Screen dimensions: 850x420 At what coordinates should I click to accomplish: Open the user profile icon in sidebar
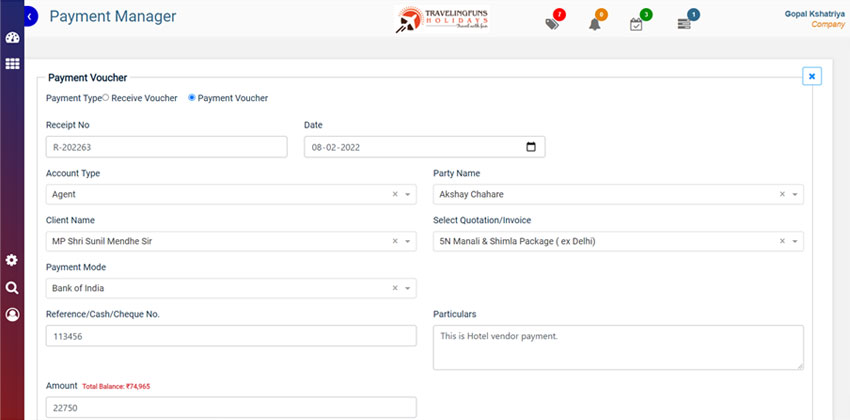(x=12, y=315)
